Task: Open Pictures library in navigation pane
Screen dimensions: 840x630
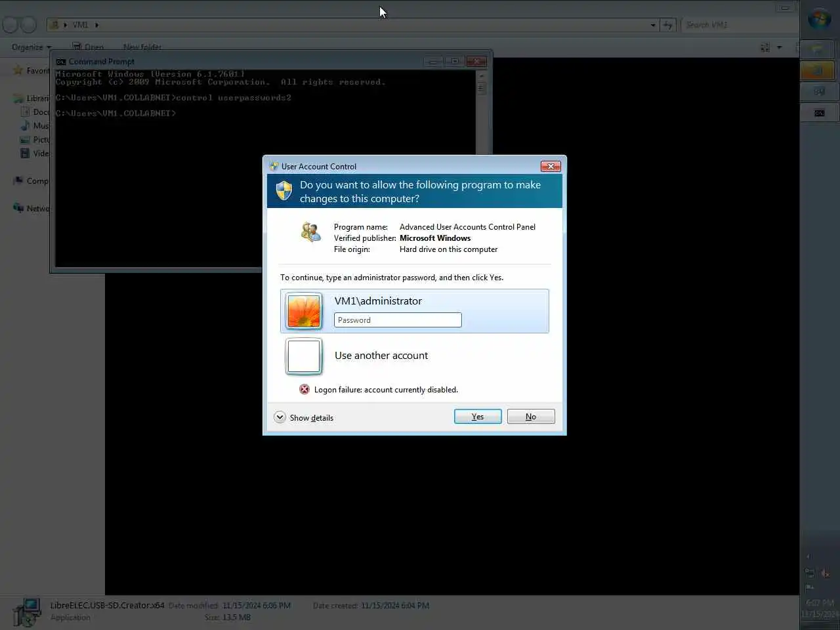Action: [x=35, y=140]
